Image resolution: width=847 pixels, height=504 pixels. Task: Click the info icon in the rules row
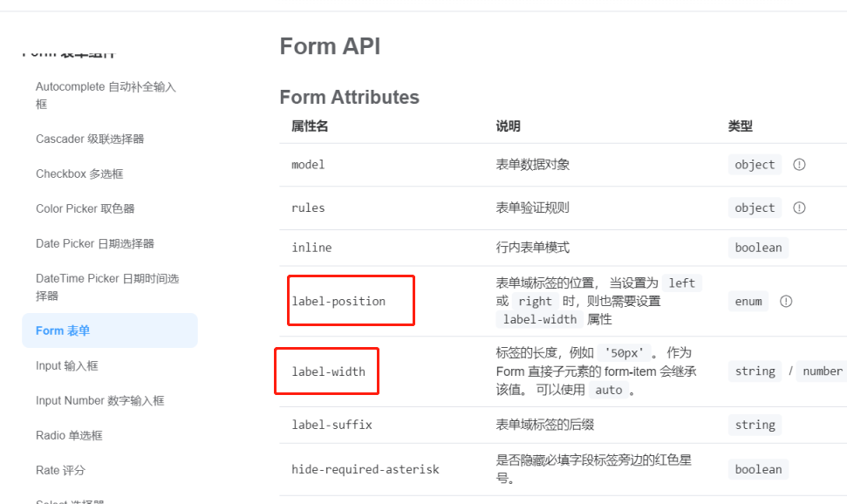[x=799, y=208]
